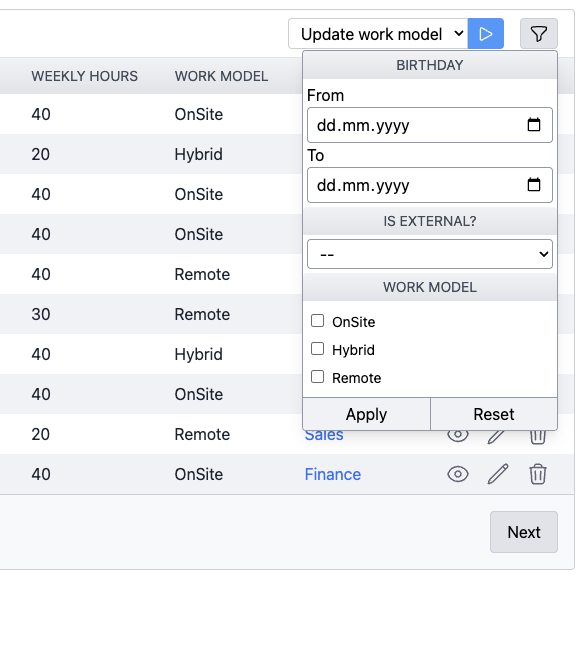Open the Update work model dropdown
586x669 pixels.
[378, 34]
